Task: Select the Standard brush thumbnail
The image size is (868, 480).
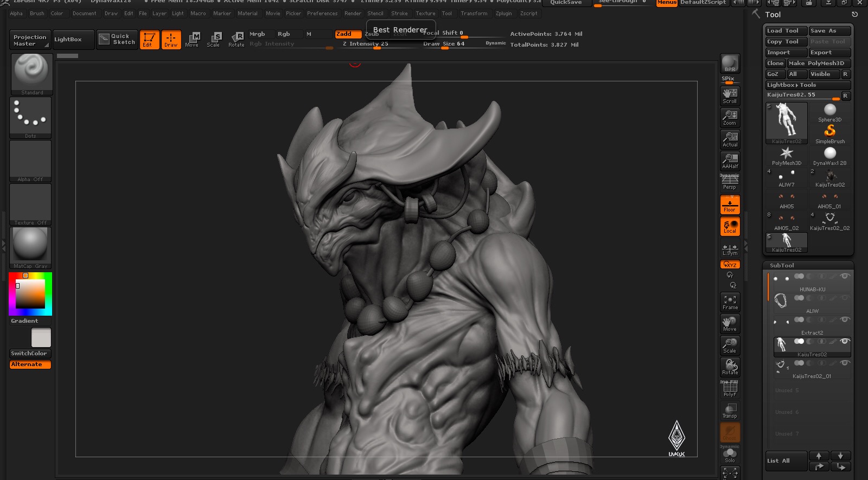Action: [32, 74]
